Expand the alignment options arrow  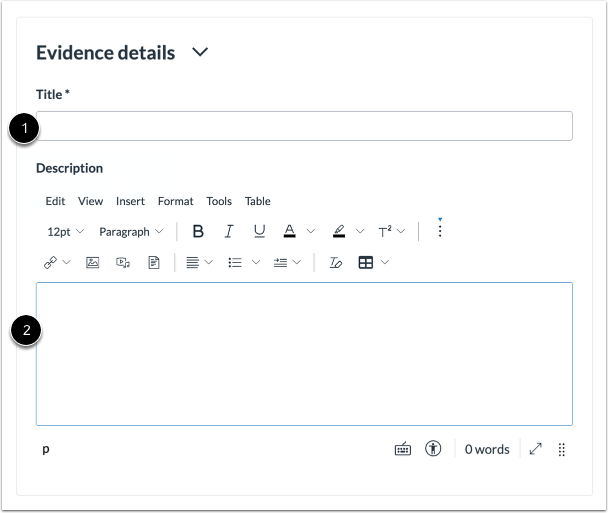tap(209, 263)
